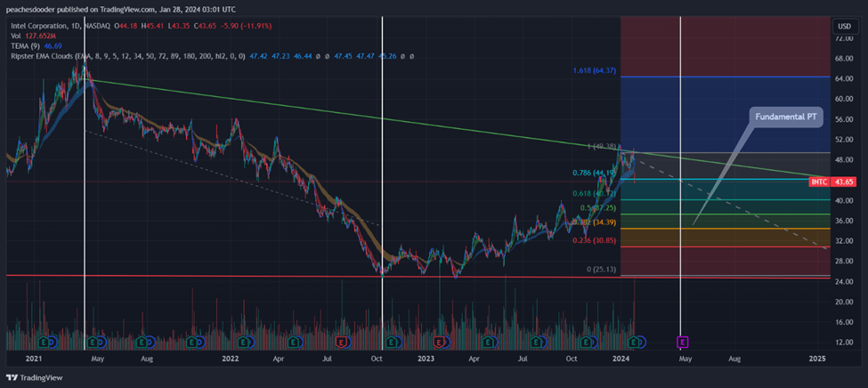Click the green earnings marker just after 2022 label
The width and height of the screenshot is (868, 388).
(x=242, y=342)
